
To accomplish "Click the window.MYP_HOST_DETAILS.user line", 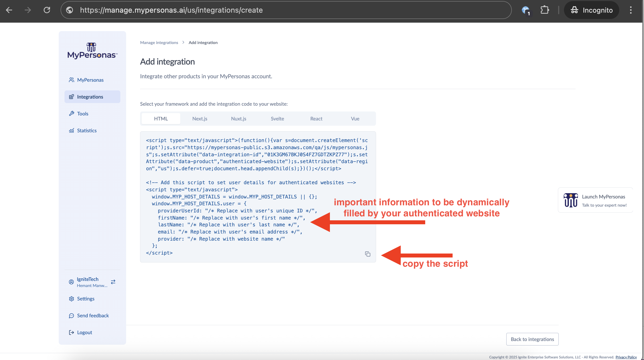I will point(199,203).
